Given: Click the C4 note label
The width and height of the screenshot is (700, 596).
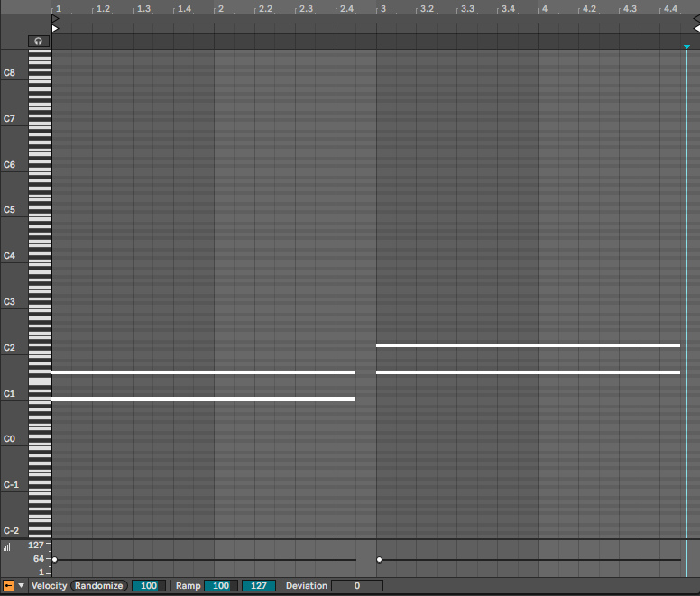Looking at the screenshot, I should point(9,255).
